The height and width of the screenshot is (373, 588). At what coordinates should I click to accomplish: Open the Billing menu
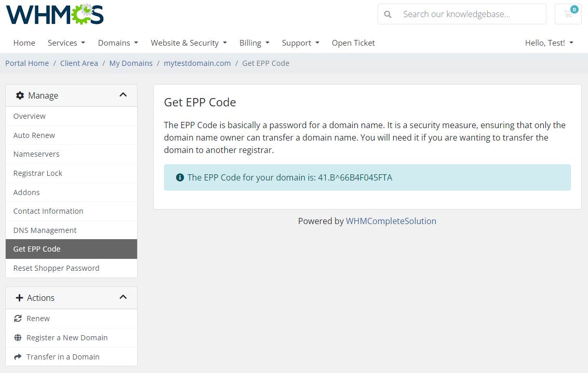254,43
